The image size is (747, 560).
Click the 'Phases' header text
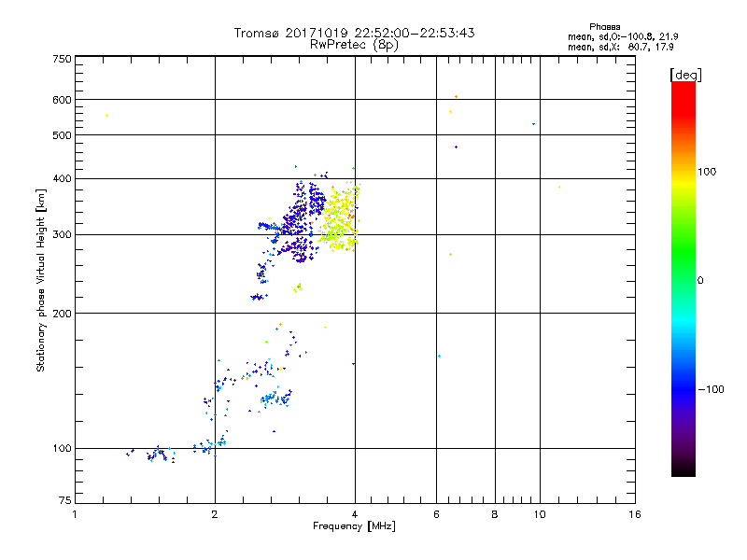(604, 27)
